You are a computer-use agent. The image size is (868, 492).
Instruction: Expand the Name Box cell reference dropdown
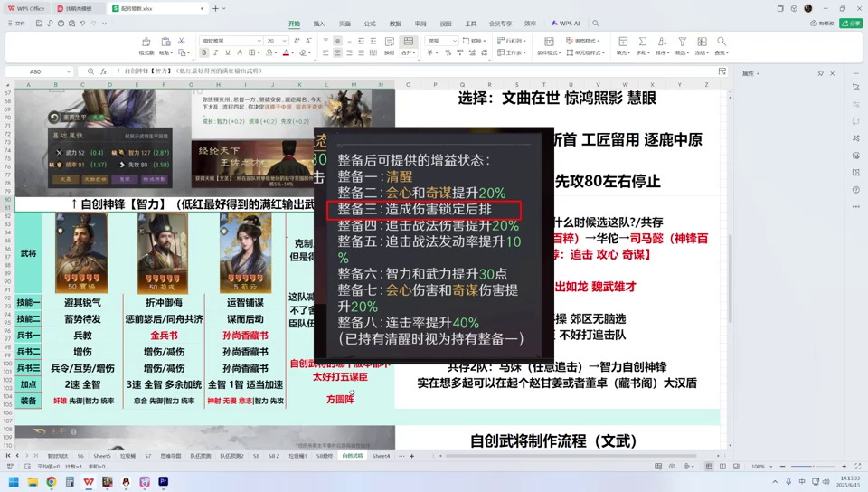[71, 71]
